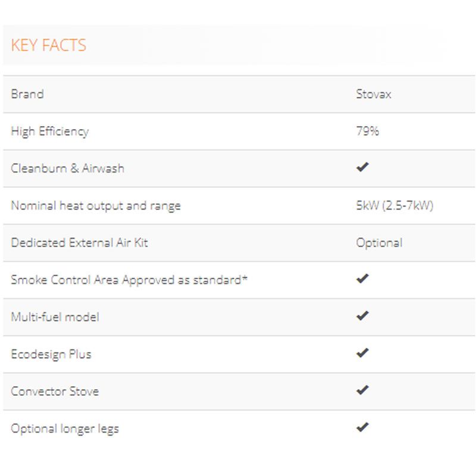Click the 5kW (2.5-7kW) value
The image size is (476, 476).
click(x=394, y=206)
